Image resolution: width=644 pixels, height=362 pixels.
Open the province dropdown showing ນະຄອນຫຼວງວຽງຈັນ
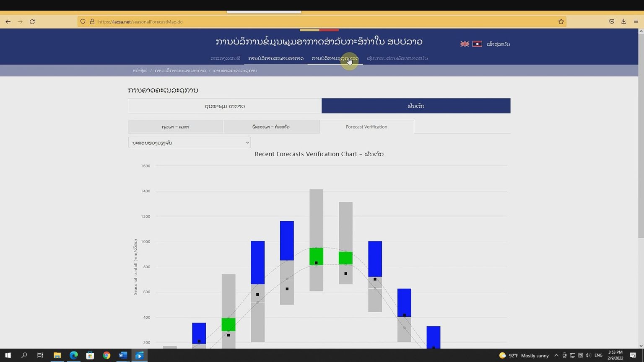190,142
